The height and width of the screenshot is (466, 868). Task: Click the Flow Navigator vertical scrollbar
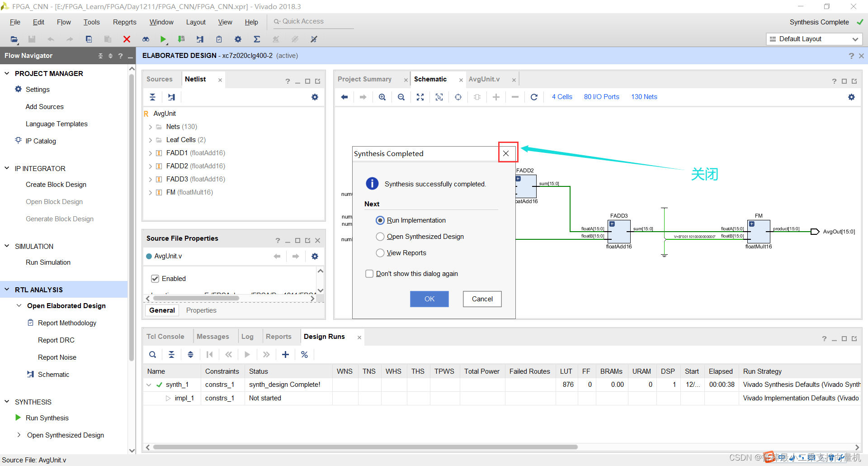[x=132, y=217]
